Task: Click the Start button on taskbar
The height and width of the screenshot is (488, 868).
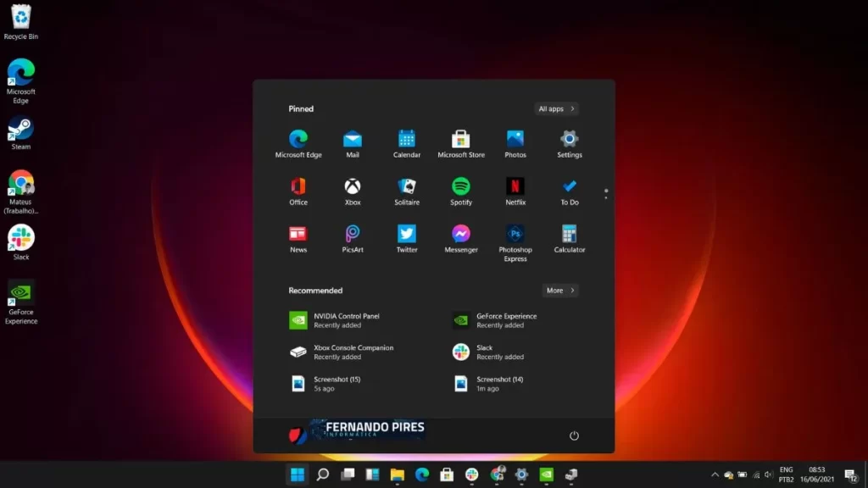Action: [298, 474]
